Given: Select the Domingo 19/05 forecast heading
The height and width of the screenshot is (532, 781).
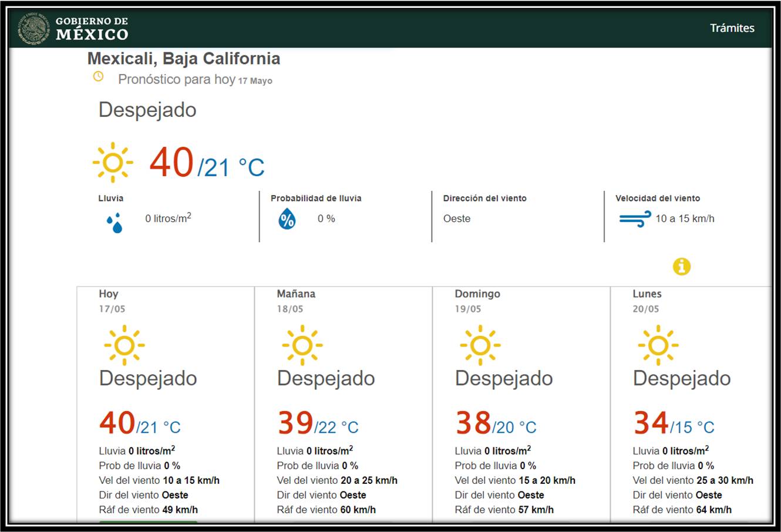Looking at the screenshot, I should point(477,300).
